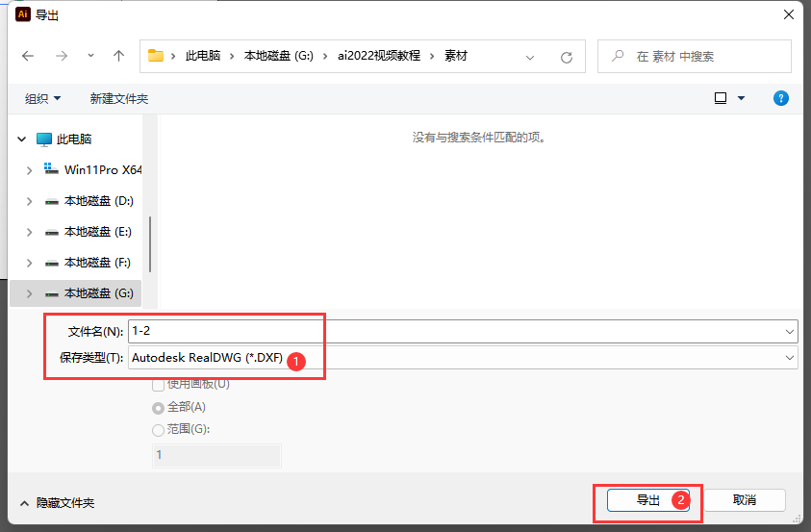Select ai2022视频教程 breadcrumb segment
Image resolution: width=811 pixels, height=532 pixels.
tap(379, 56)
